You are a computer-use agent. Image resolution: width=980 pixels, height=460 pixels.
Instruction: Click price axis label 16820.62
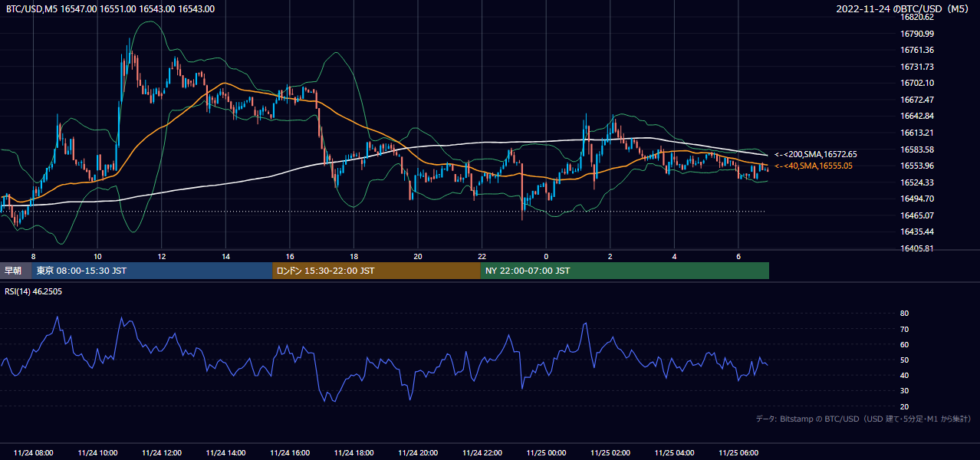coord(916,17)
